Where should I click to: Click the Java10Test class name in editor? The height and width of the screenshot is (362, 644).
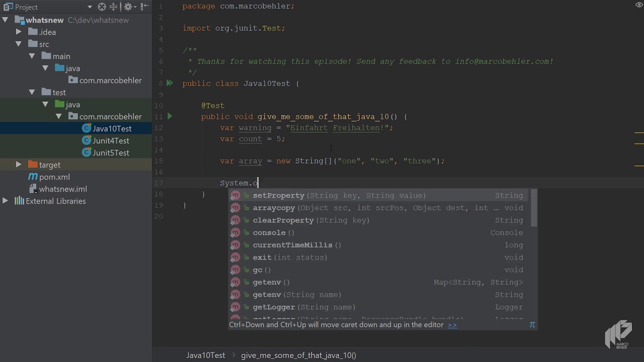(267, 83)
